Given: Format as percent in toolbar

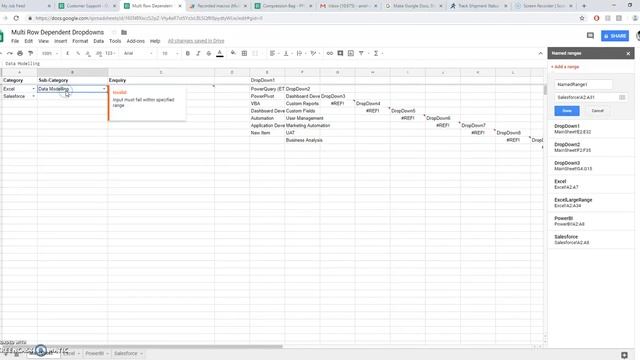Looking at the screenshot, I should (x=78, y=53).
